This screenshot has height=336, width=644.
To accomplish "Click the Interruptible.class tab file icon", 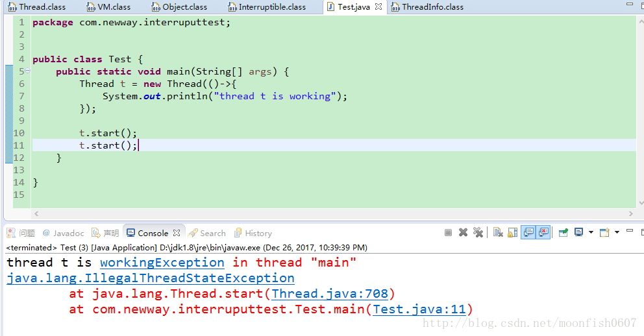I will (232, 7).
